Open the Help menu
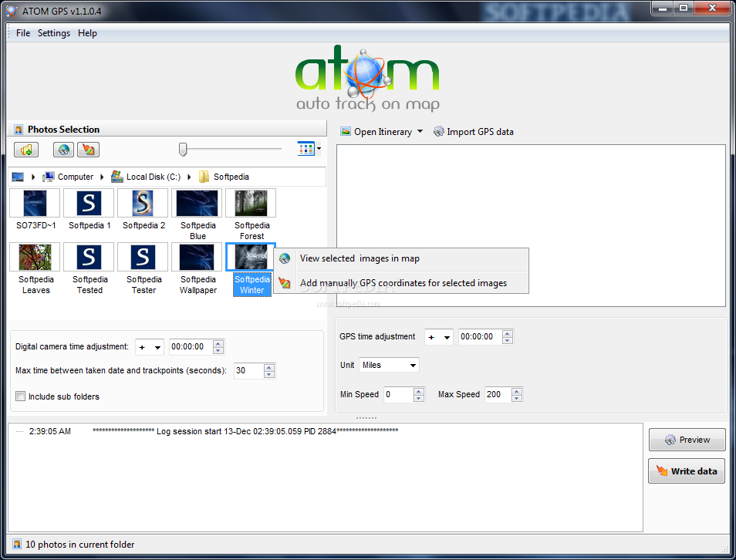The width and height of the screenshot is (736, 560). (87, 33)
